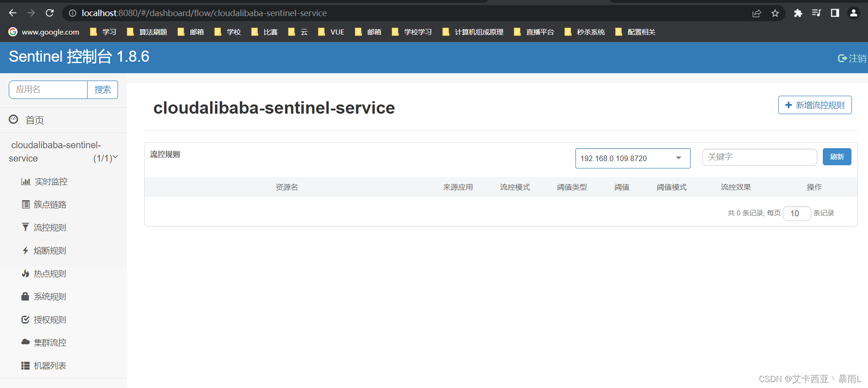Open the browser profile avatar
The height and width of the screenshot is (388, 868).
pyautogui.click(x=854, y=13)
